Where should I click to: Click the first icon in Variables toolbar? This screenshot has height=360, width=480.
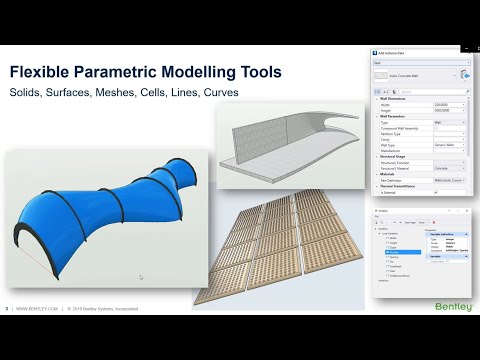377,222
